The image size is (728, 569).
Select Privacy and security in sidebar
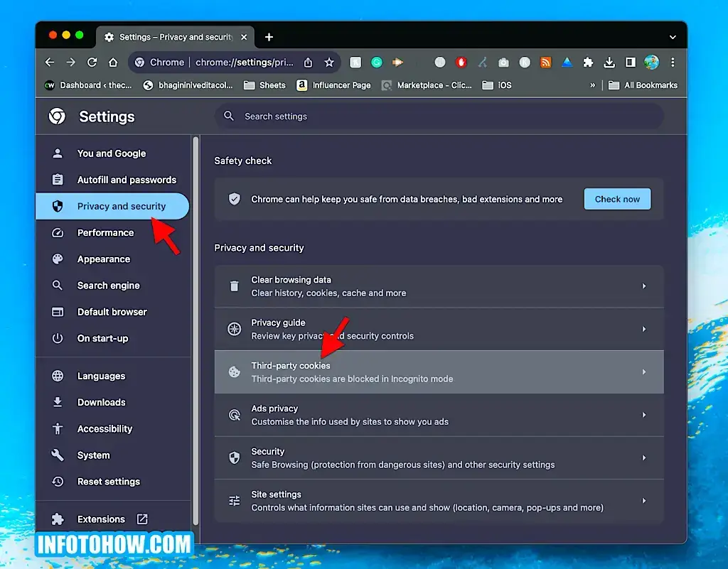click(112, 207)
